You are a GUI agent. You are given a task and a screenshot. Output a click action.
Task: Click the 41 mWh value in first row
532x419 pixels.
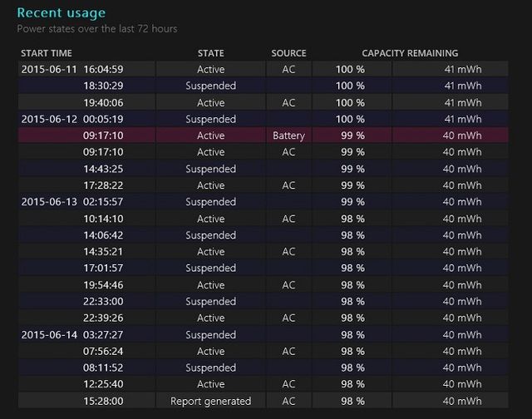(x=463, y=69)
